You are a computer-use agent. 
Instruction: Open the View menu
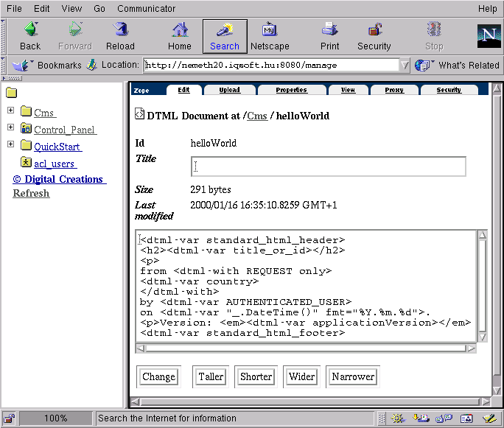[x=71, y=9]
